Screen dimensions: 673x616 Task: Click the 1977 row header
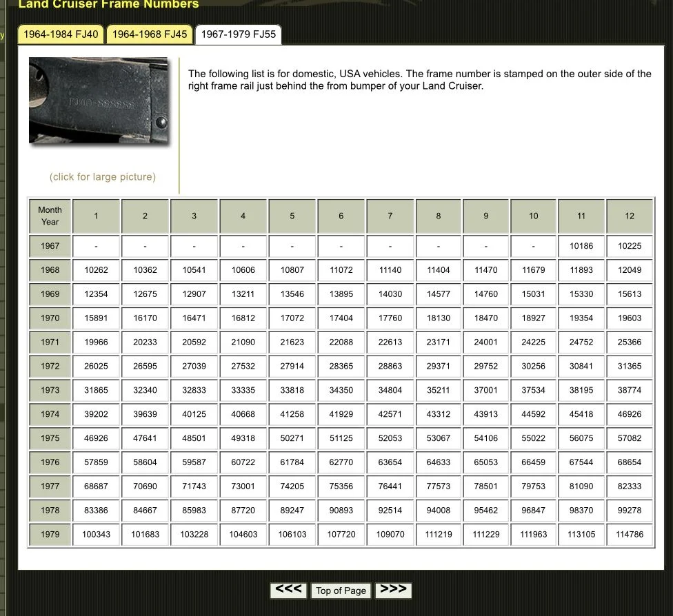pyautogui.click(x=50, y=486)
